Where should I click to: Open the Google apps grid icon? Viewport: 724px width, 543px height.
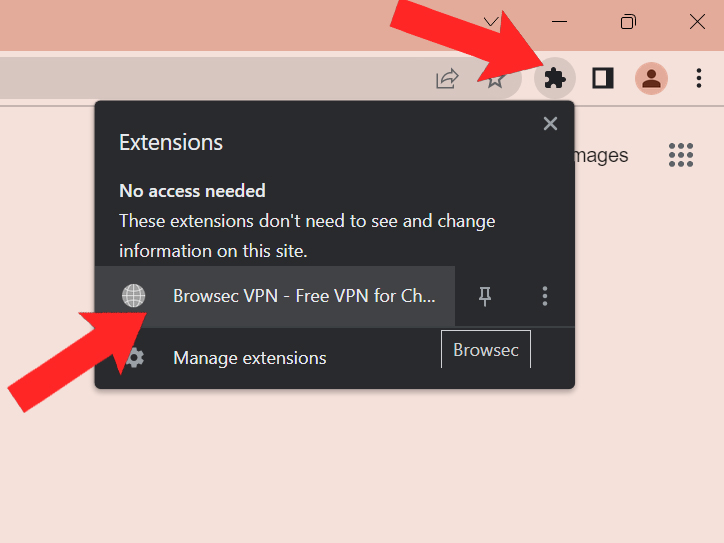[681, 155]
